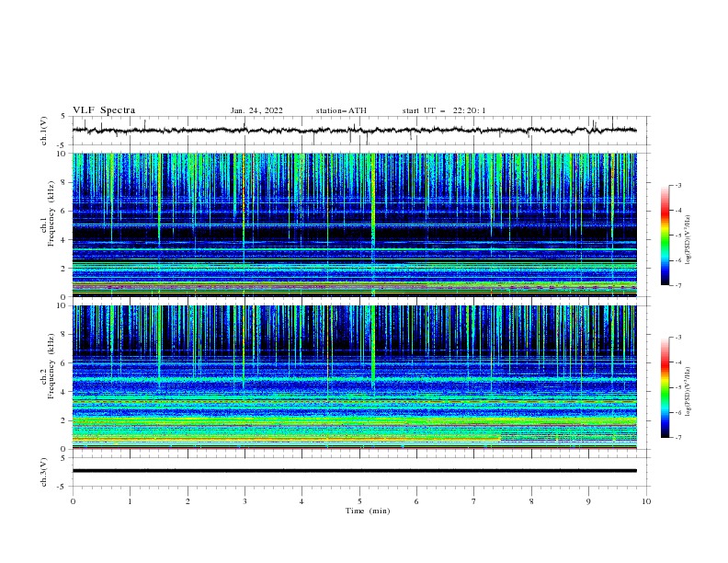Click the "1" tick on the time axis
Viewport: 728px width, 563px height.
point(130,501)
